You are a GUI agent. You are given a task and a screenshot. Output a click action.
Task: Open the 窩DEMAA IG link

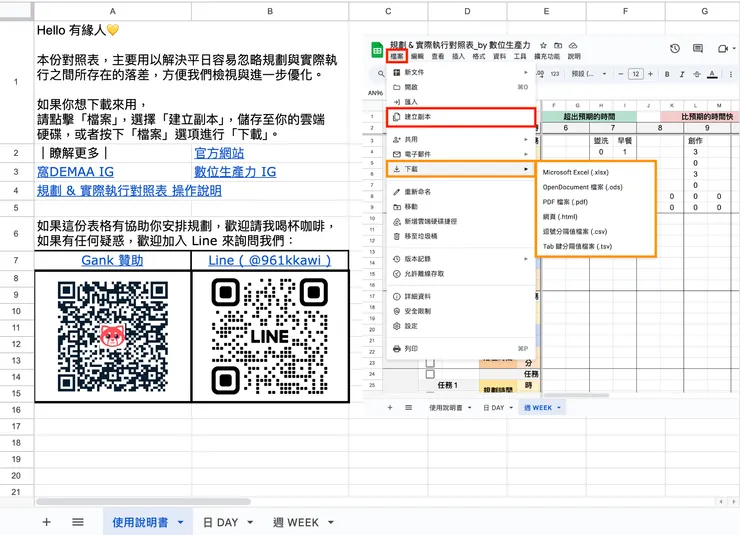click(x=76, y=172)
